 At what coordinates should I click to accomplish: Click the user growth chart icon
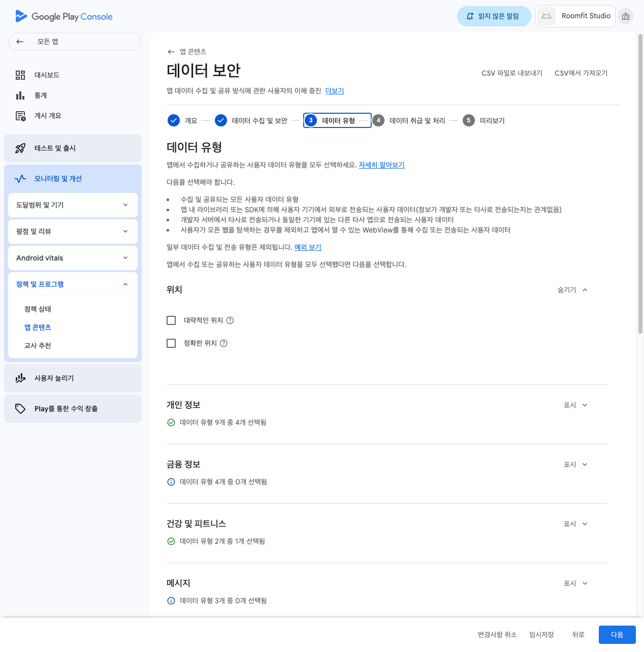pos(20,378)
